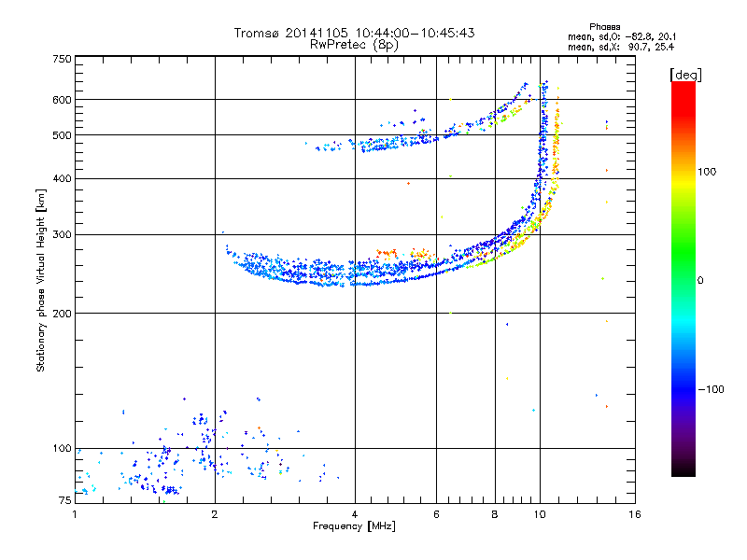This screenshot has width=747, height=560.
Task: Click the '200' y-axis tick label
Action: point(63,314)
